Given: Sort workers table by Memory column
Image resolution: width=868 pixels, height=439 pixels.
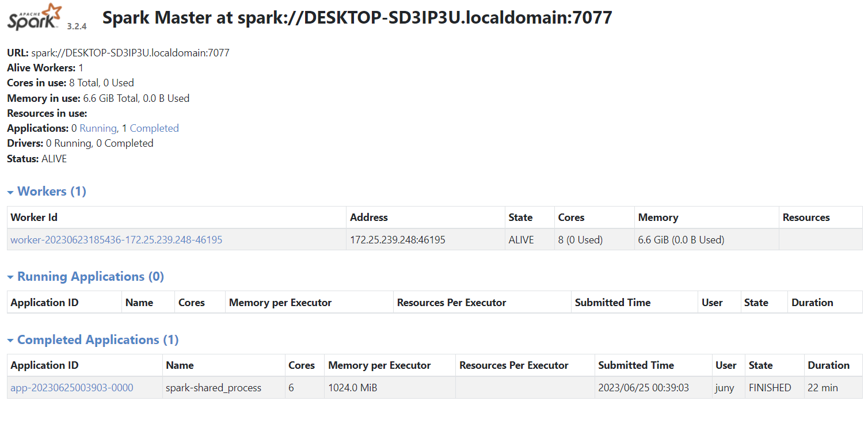Looking at the screenshot, I should pos(658,217).
